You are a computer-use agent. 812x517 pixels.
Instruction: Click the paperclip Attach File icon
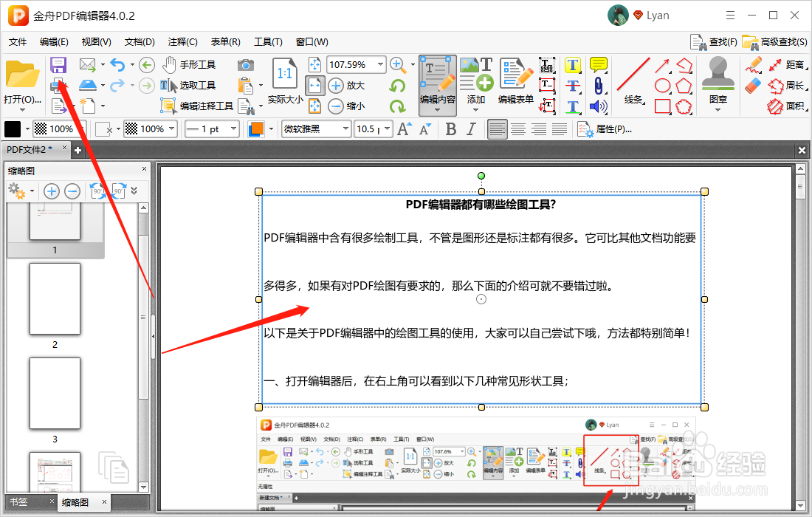coord(598,86)
